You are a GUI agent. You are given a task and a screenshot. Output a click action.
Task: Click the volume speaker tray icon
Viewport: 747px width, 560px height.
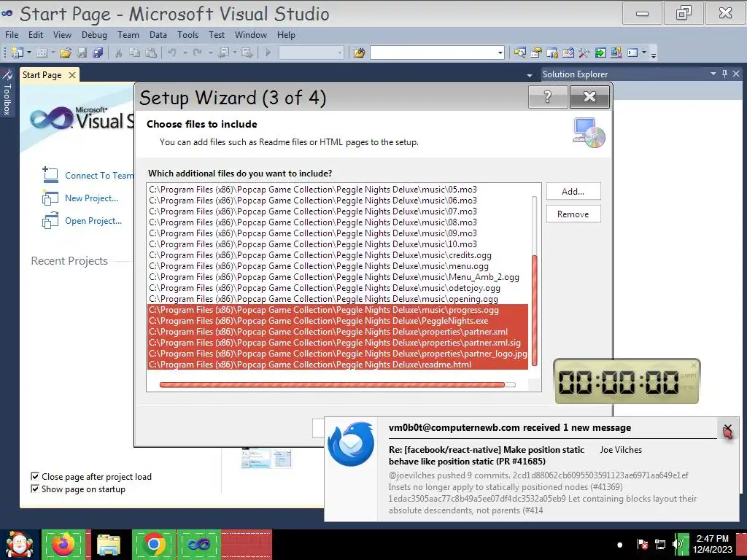click(677, 544)
